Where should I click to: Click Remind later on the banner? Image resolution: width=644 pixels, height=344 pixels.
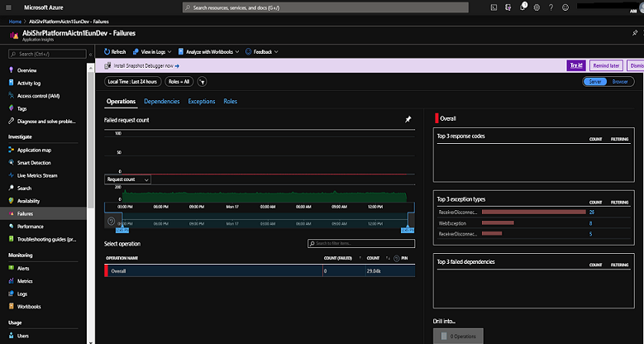(606, 66)
